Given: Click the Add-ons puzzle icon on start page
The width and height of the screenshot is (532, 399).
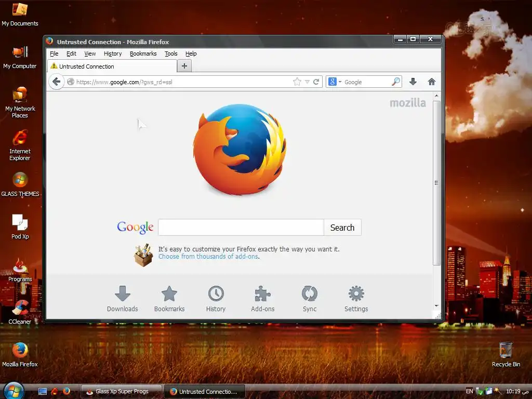Looking at the screenshot, I should coord(262,294).
